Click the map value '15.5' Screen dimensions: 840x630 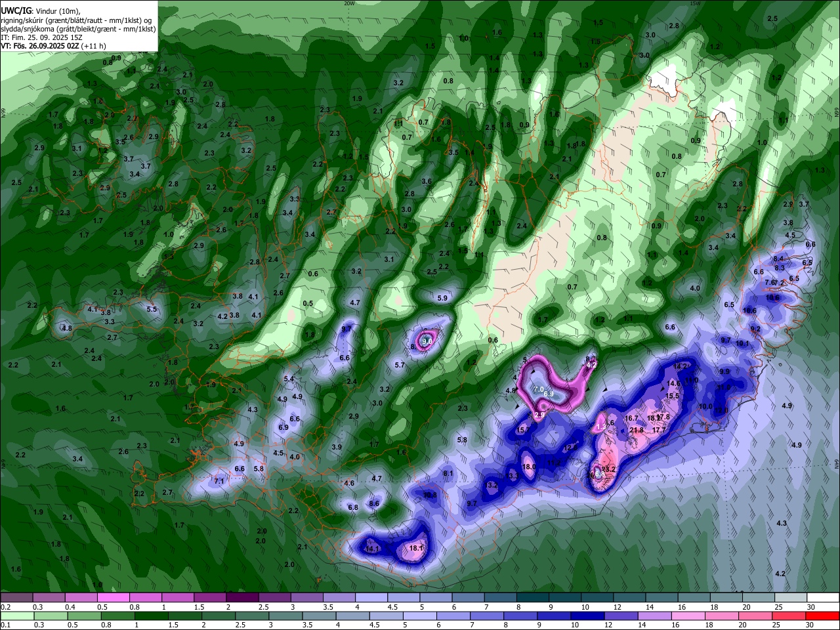(x=672, y=396)
